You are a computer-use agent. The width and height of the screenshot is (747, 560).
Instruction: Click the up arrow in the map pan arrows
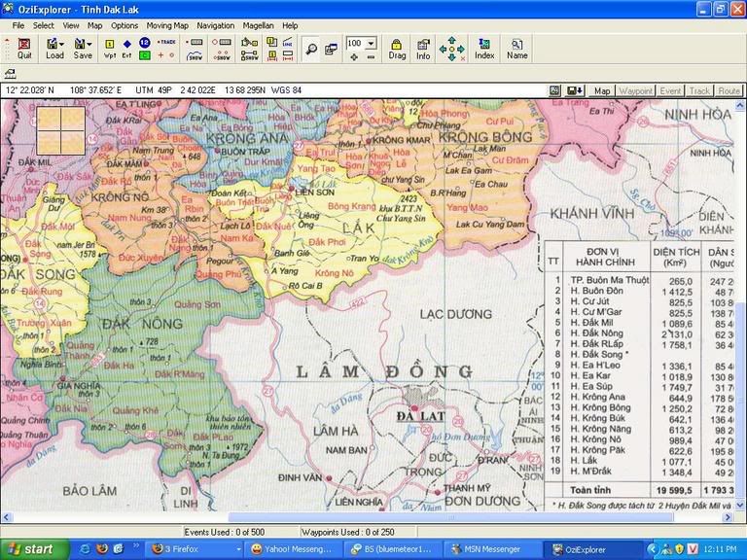click(x=451, y=40)
